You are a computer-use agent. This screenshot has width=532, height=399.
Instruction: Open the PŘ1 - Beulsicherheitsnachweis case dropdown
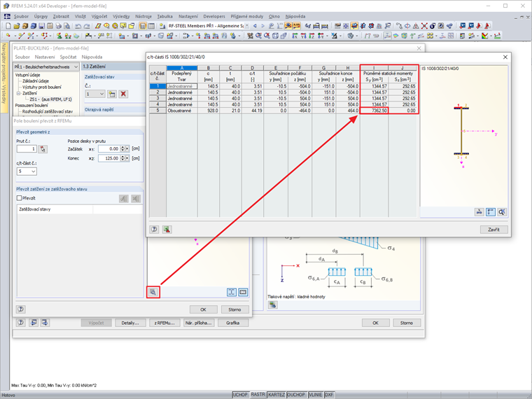click(x=76, y=66)
